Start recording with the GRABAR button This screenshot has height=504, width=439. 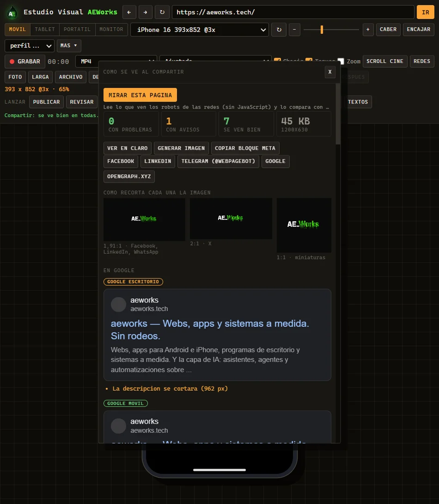pos(25,61)
